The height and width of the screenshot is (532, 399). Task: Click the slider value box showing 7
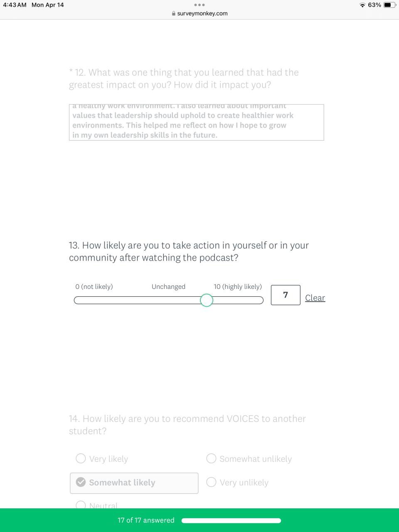tap(286, 295)
